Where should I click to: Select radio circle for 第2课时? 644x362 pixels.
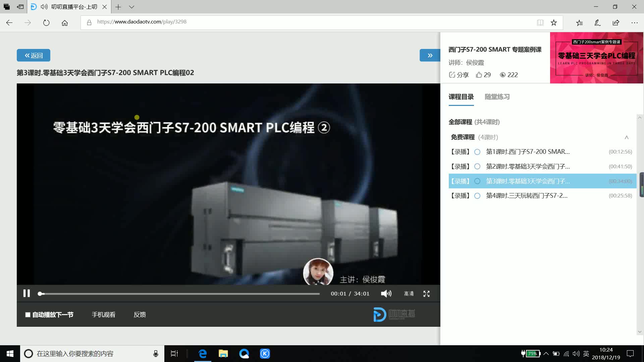point(477,167)
